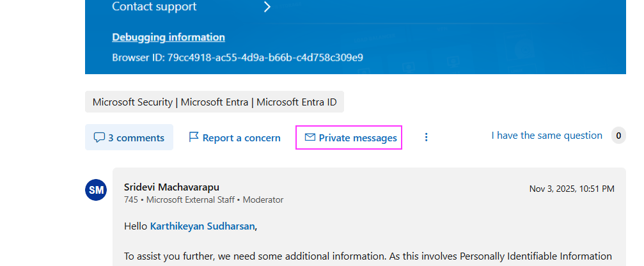Click the Nov 3, 2025, 10:51 PM timestamp
This screenshot has width=644, height=266.
[572, 189]
